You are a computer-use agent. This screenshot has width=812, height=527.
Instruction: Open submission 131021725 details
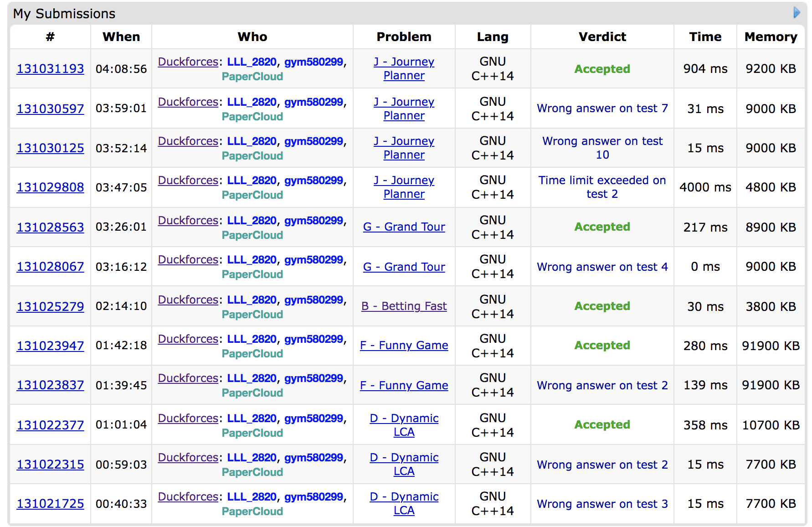[x=50, y=504]
